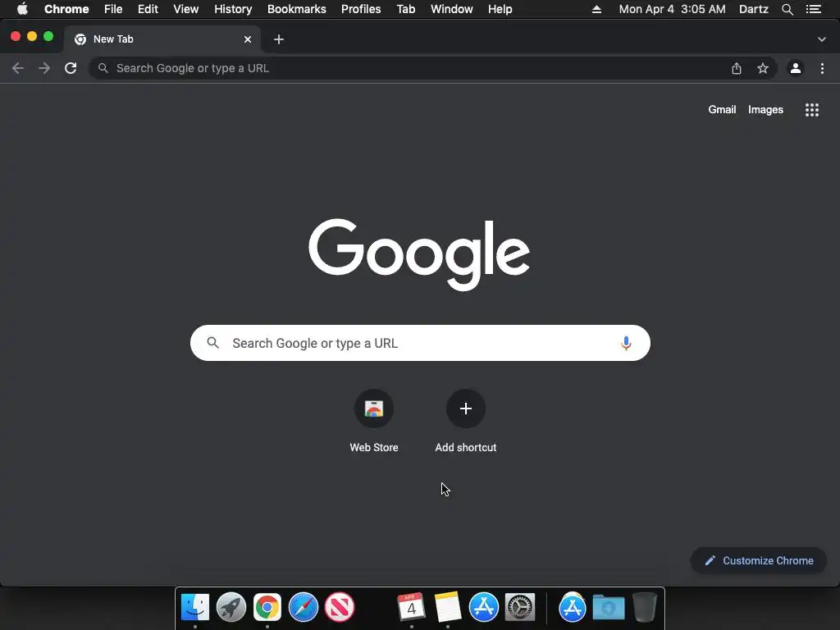
Task: Open the History menu
Action: point(233,9)
